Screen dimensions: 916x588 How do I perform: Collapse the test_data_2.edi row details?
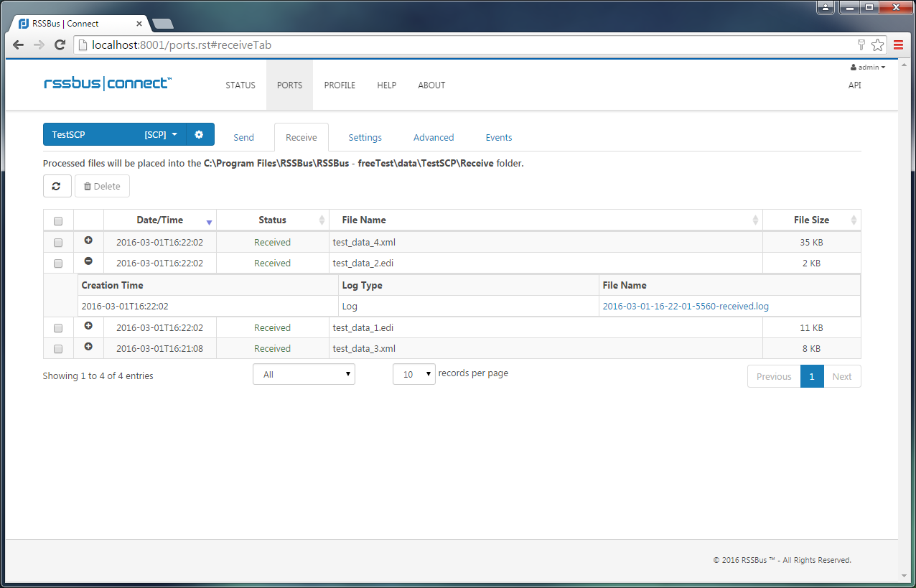coord(88,261)
